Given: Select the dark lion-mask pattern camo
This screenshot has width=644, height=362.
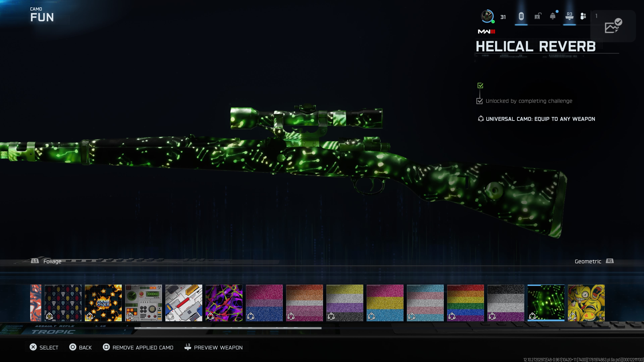Looking at the screenshot, I should tap(63, 303).
